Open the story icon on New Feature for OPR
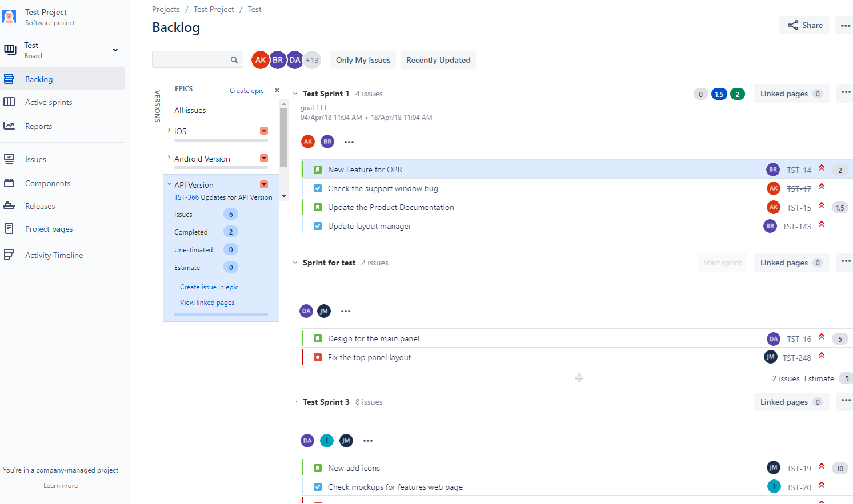Screen dimensions: 853x504 [317, 169]
